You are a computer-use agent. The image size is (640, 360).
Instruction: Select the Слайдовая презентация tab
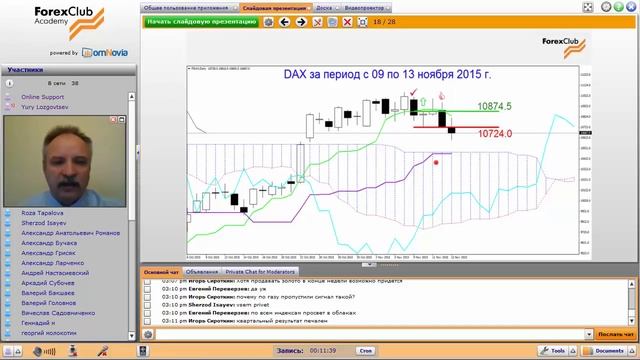coord(276,8)
